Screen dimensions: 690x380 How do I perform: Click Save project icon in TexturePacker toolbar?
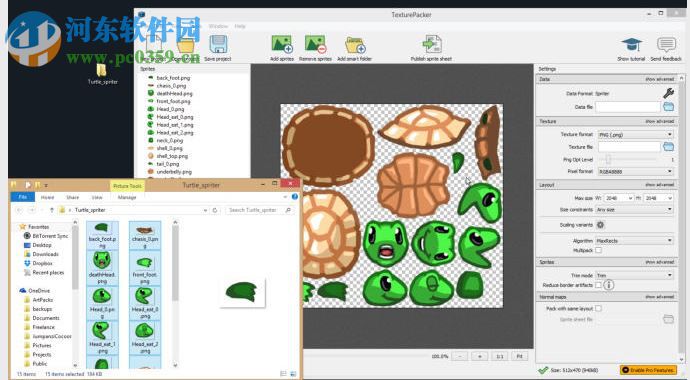(x=218, y=44)
